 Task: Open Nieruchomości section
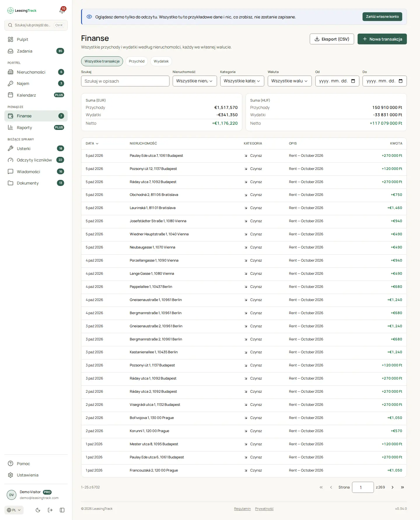[x=36, y=72]
